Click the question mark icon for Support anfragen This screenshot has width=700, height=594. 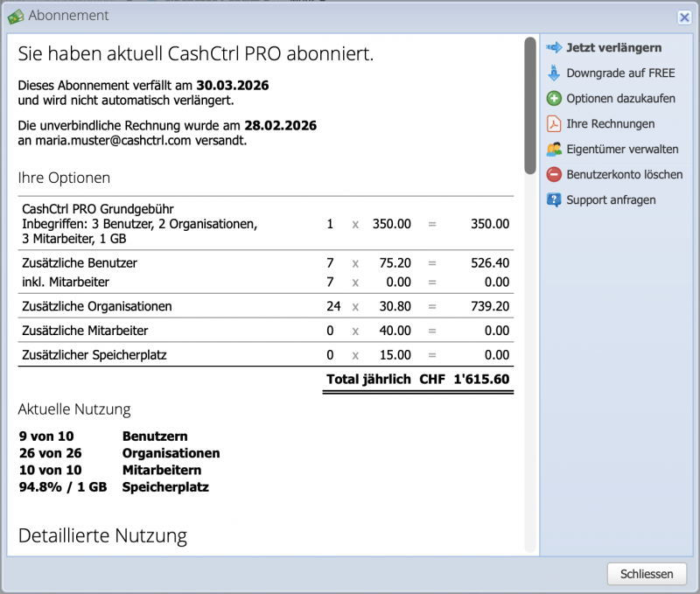click(553, 199)
